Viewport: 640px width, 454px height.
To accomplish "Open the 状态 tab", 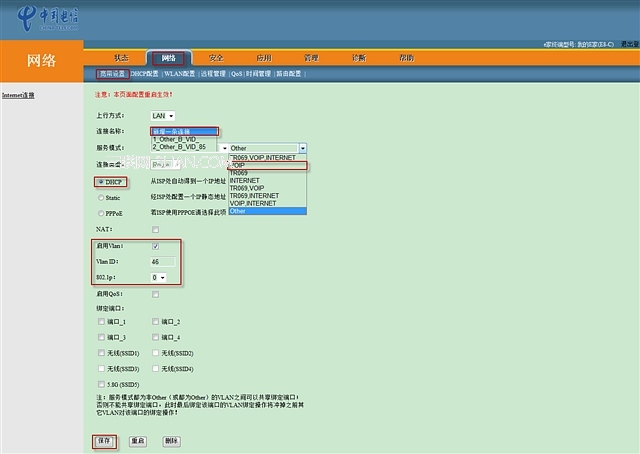I will tap(121, 58).
